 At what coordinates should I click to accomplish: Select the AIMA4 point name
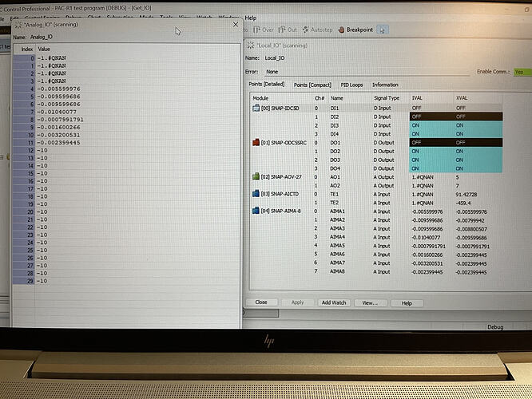point(337,237)
